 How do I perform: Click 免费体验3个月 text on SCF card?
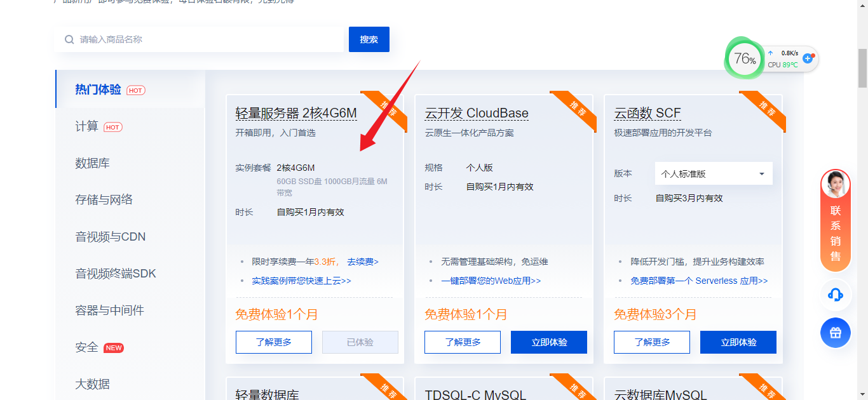(655, 314)
